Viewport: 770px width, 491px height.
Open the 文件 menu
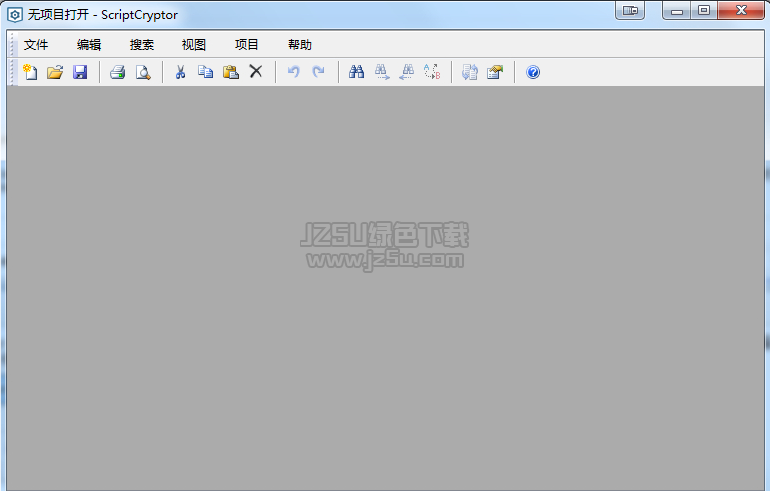(x=36, y=45)
